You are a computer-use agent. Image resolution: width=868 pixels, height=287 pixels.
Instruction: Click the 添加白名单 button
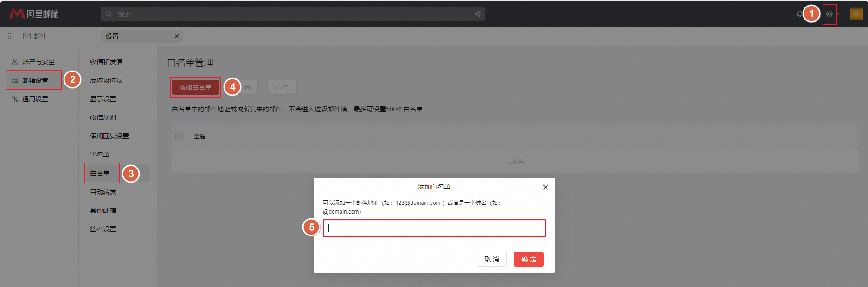click(195, 87)
